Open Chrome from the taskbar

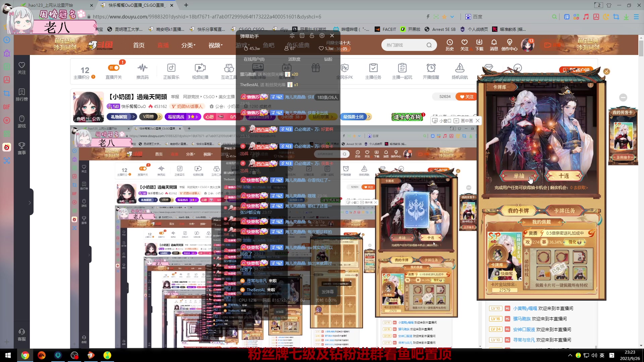click(x=25, y=355)
